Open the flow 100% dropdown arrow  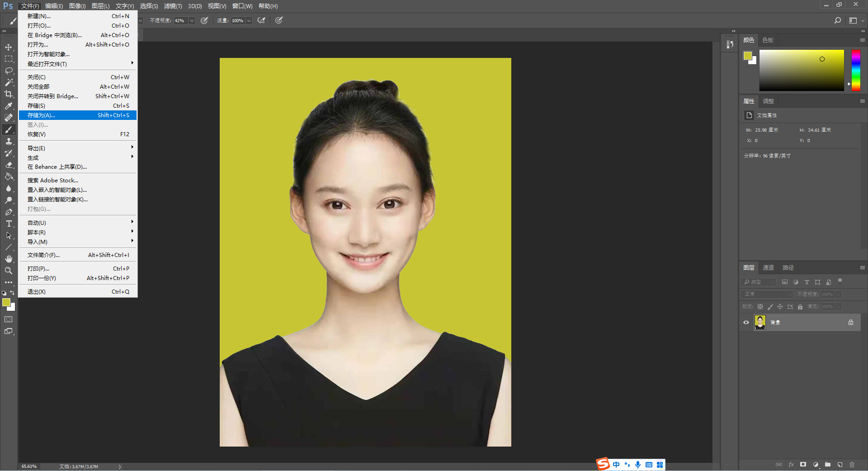(249, 20)
